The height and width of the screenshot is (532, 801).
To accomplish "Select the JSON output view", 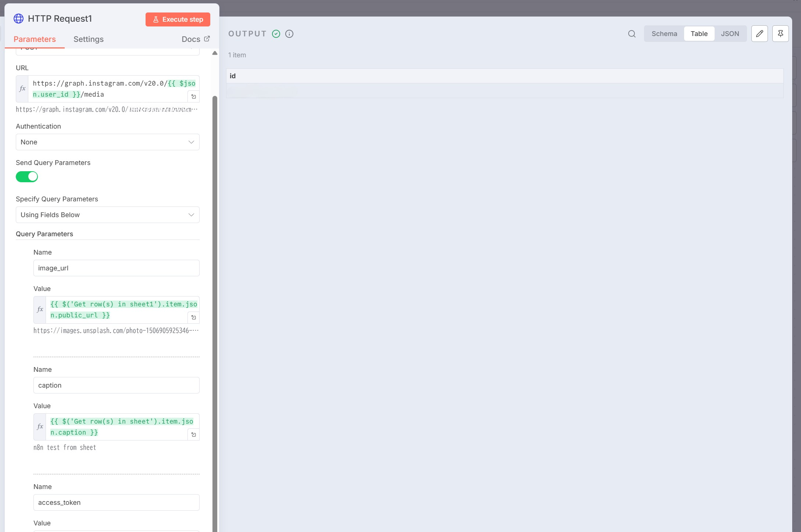I will pyautogui.click(x=730, y=34).
